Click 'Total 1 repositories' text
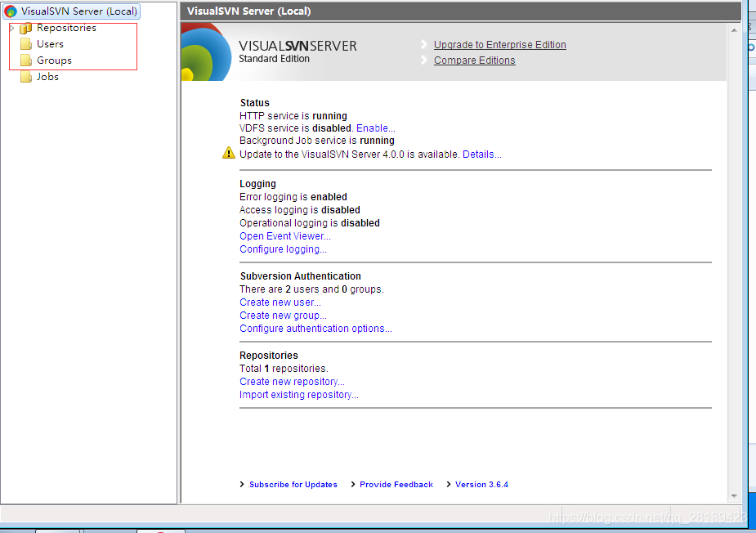This screenshot has width=756, height=533. pos(284,369)
